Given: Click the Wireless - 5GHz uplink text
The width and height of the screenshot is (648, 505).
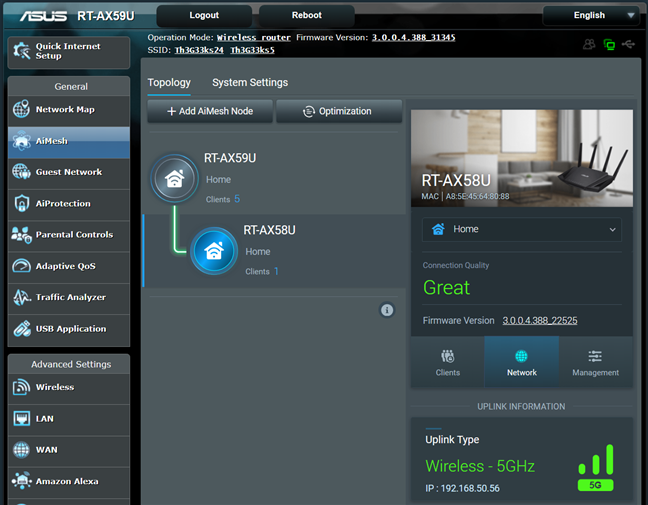Looking at the screenshot, I should [480, 466].
